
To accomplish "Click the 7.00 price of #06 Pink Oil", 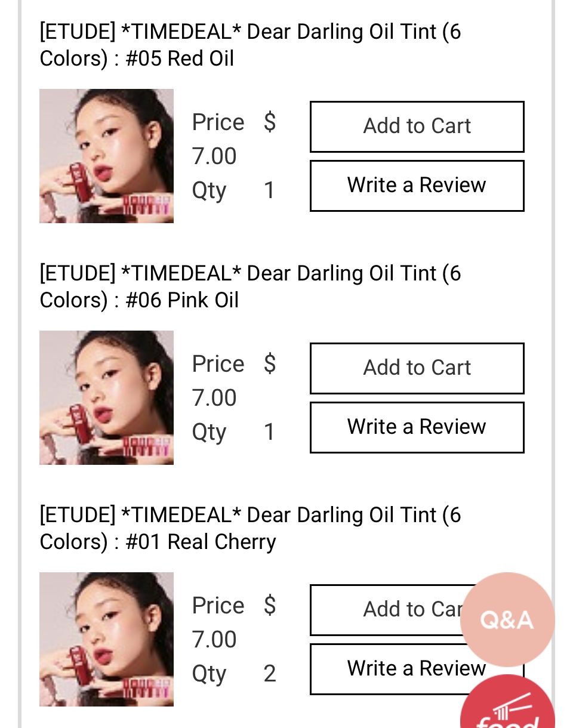I will coord(214,398).
